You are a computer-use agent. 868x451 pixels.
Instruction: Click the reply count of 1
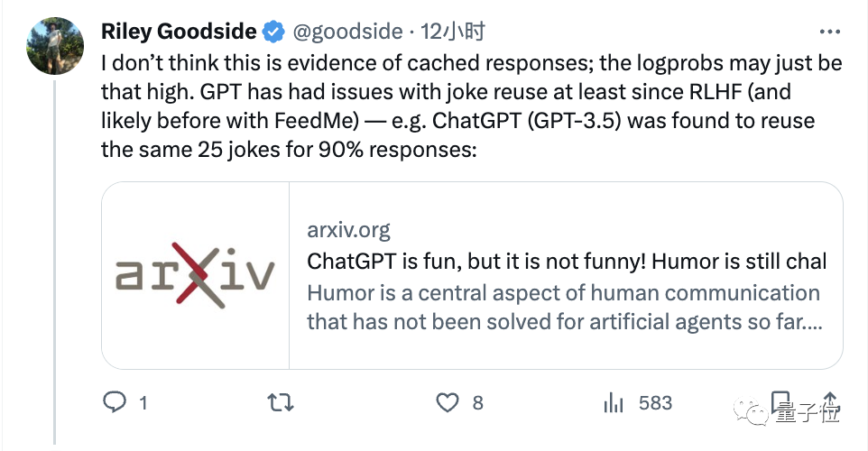tap(143, 403)
